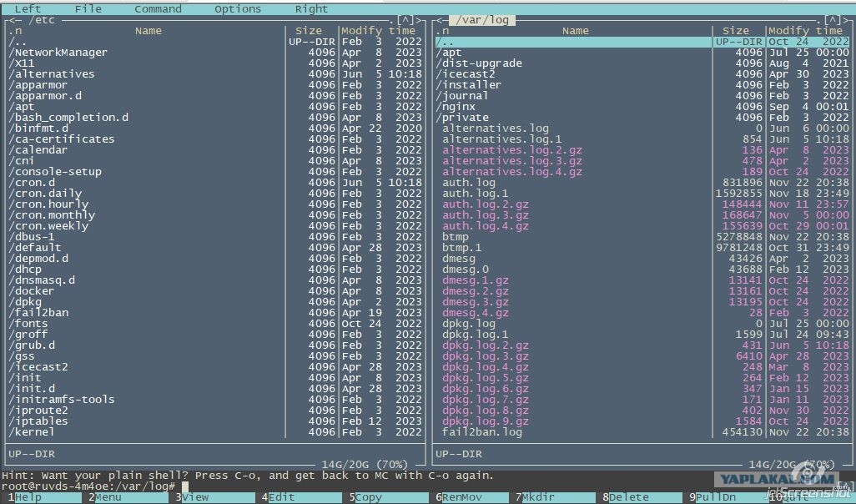Image resolution: width=856 pixels, height=504 pixels.
Task: Sort left panel by Name column
Action: (148, 31)
